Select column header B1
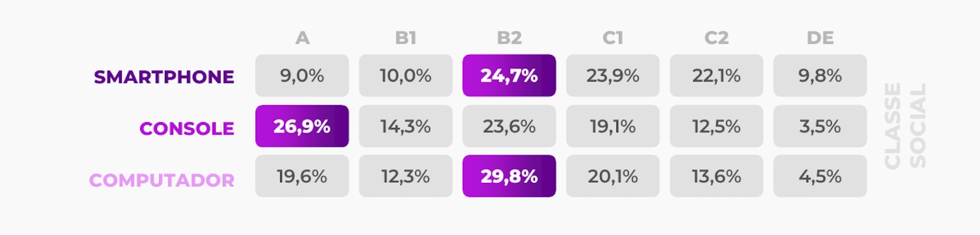This screenshot has height=235, width=980. pos(405,38)
